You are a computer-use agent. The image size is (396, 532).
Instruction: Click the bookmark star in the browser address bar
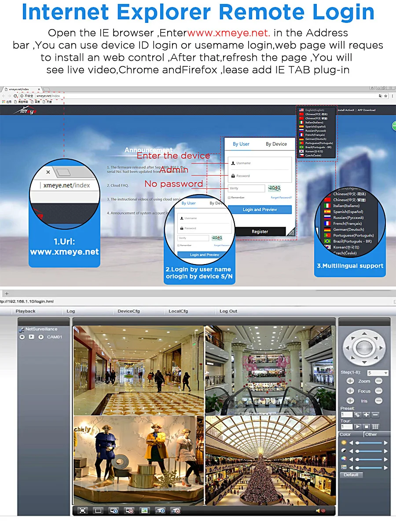pyautogui.click(x=386, y=95)
